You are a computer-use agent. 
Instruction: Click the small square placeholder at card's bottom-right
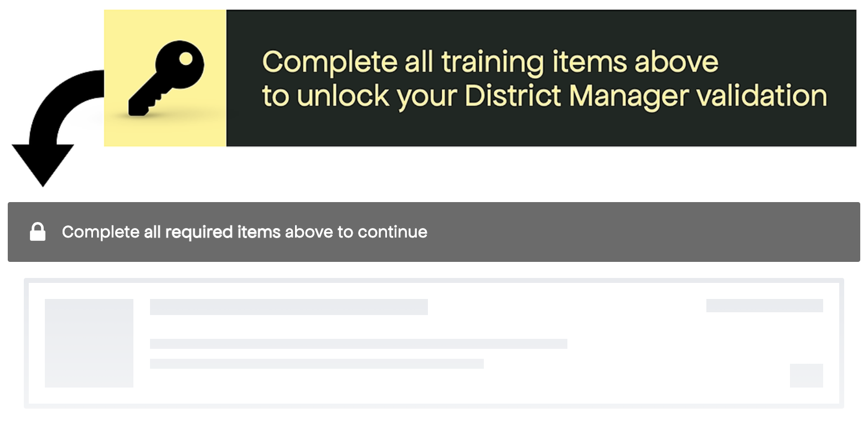pyautogui.click(x=806, y=375)
